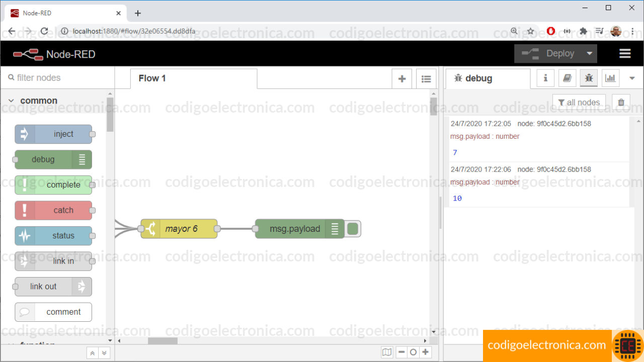Reset workspace zoom with circle button
This screenshot has height=362, width=644.
(x=413, y=352)
